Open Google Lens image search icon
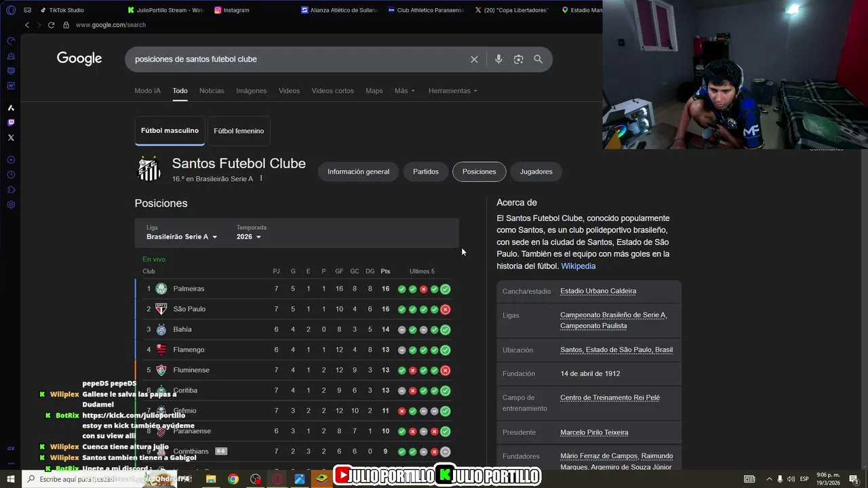Image resolution: width=868 pixels, height=488 pixels. click(518, 60)
